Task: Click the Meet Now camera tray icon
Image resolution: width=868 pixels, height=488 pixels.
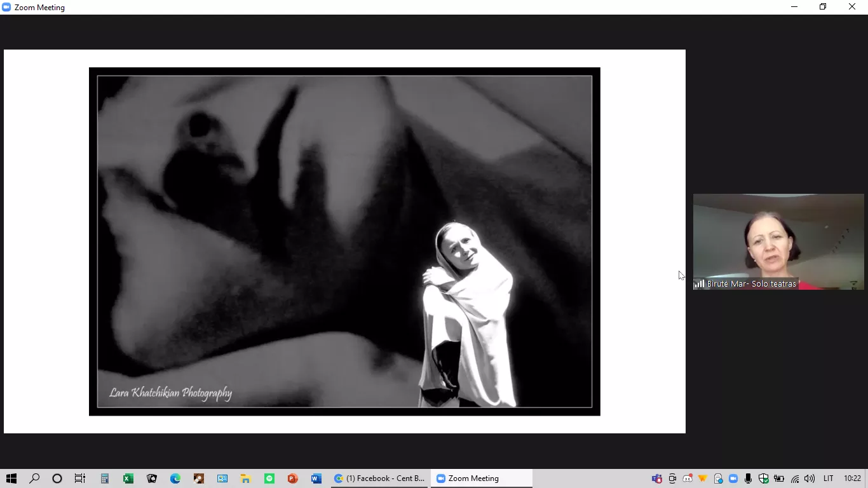Action: tap(672, 478)
